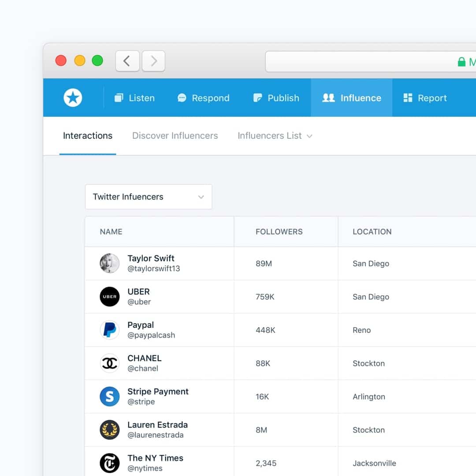Click the UBER avatar logo
Viewport: 476px width, 476px height.
110,297
